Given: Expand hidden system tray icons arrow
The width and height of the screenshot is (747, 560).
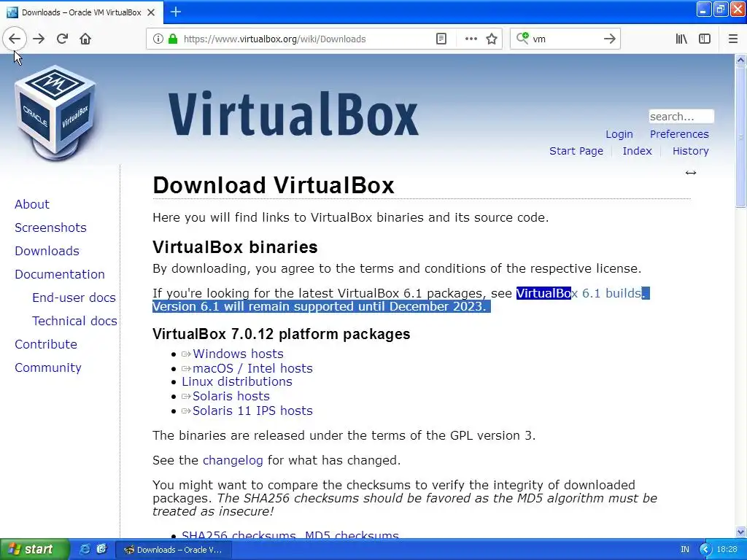Looking at the screenshot, I should 705,550.
